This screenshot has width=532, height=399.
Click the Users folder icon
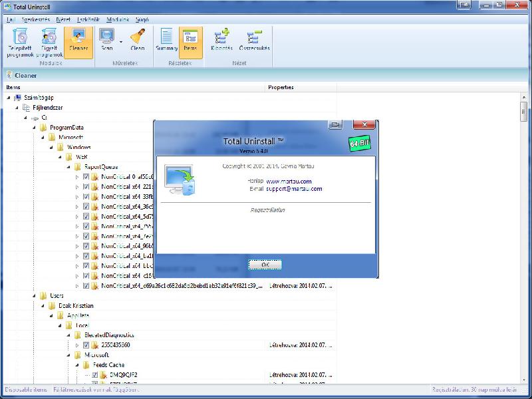coord(43,295)
